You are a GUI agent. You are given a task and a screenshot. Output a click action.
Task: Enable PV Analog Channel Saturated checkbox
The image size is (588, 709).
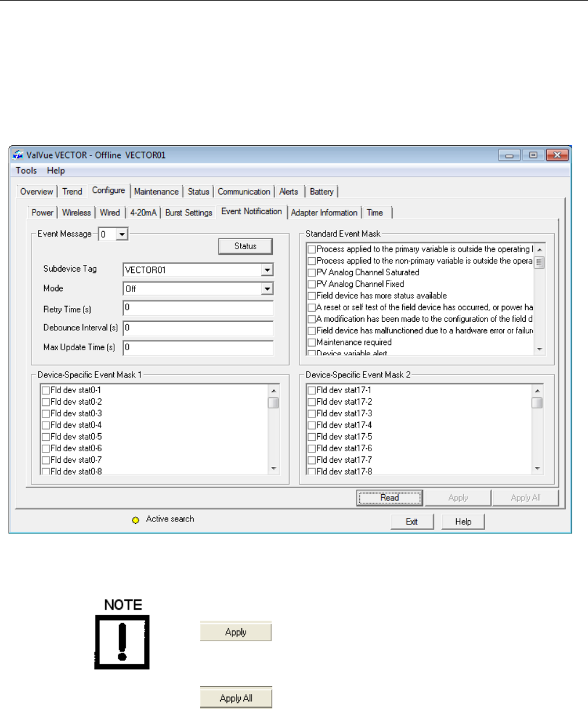(312, 273)
